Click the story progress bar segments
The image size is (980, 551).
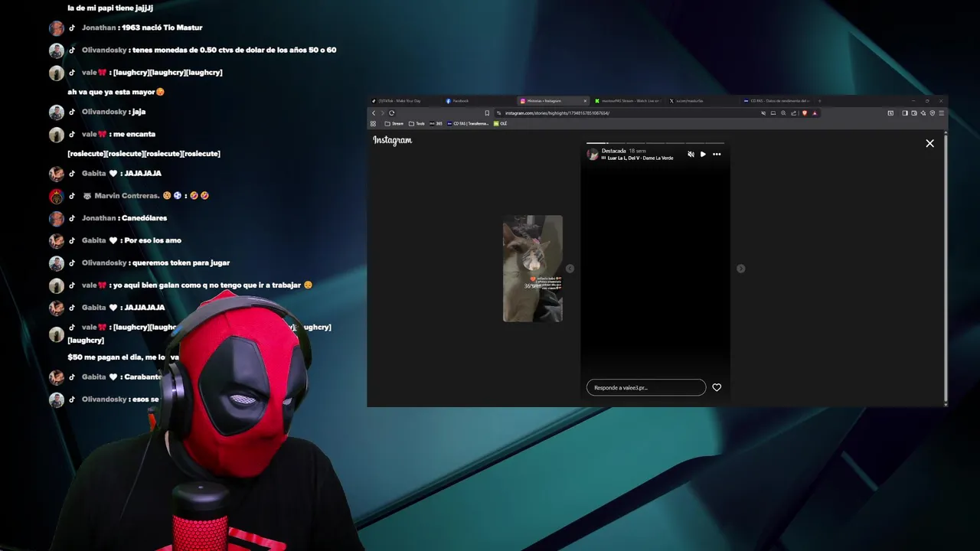[655, 143]
